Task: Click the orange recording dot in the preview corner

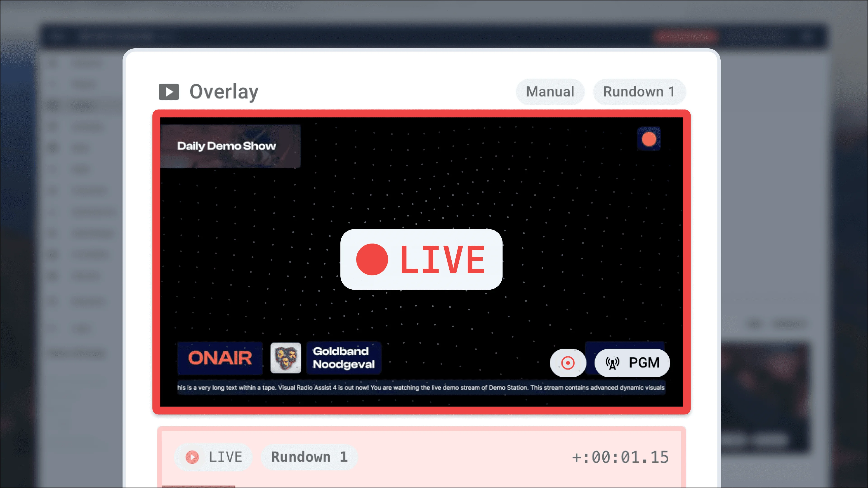Action: (649, 139)
